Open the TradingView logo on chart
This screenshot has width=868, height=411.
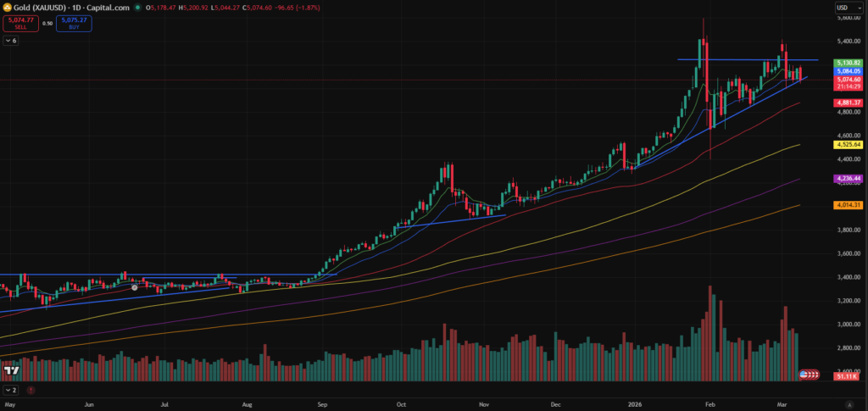(x=12, y=371)
